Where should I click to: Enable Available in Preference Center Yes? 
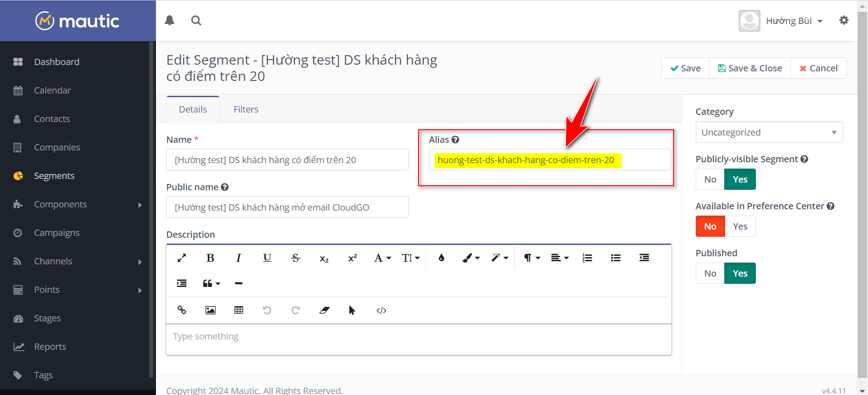pyautogui.click(x=740, y=226)
